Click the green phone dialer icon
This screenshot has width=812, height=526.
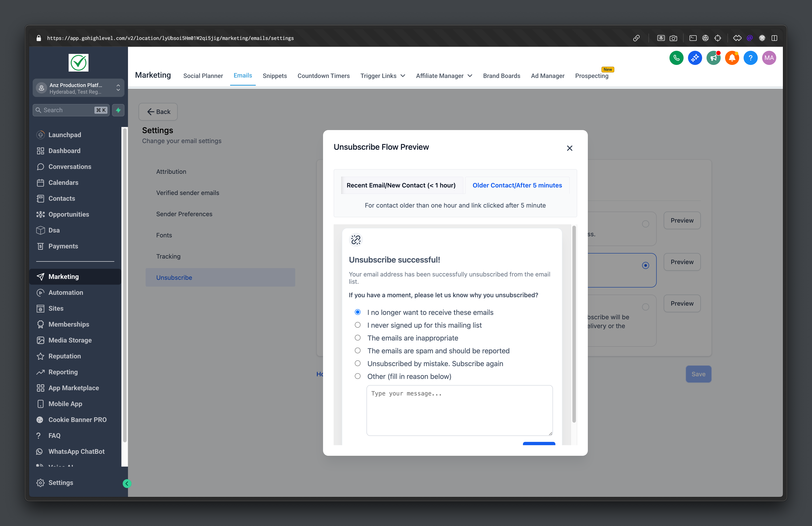pos(676,58)
